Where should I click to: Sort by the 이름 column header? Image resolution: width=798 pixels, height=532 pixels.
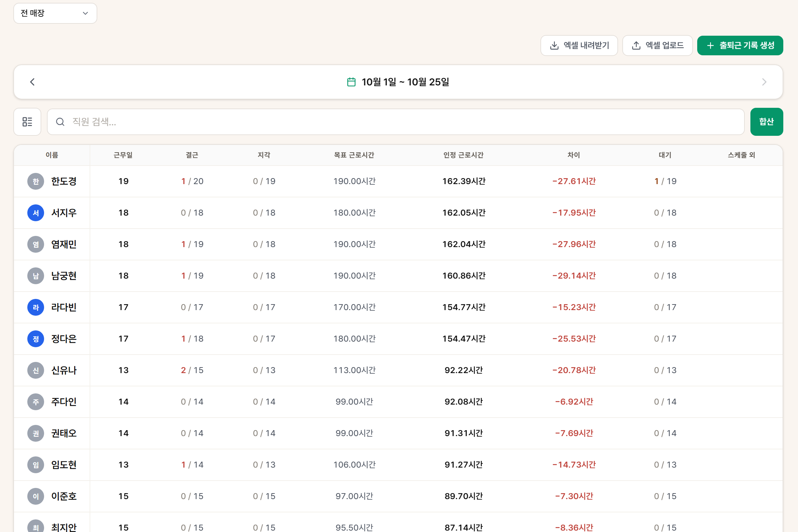click(x=52, y=155)
